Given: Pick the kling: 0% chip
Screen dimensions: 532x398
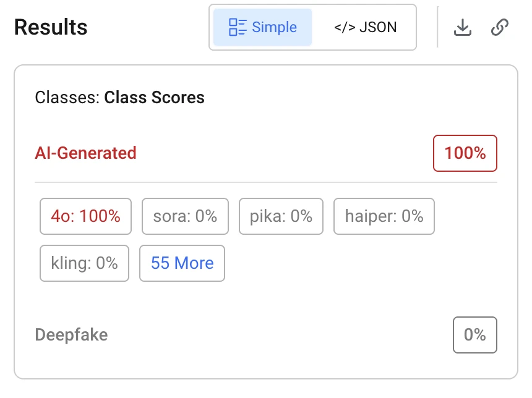Looking at the screenshot, I should point(84,263).
